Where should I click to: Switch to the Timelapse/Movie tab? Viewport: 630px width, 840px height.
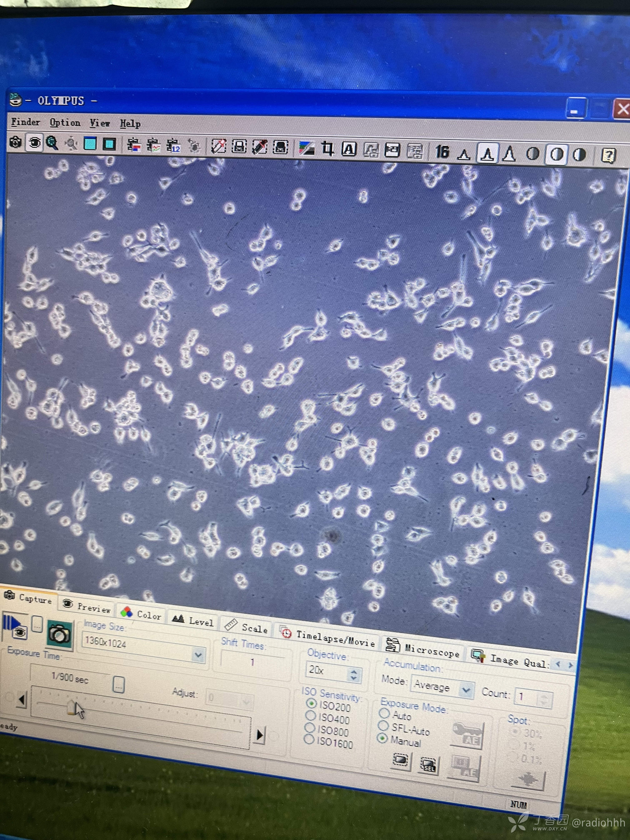(x=327, y=638)
